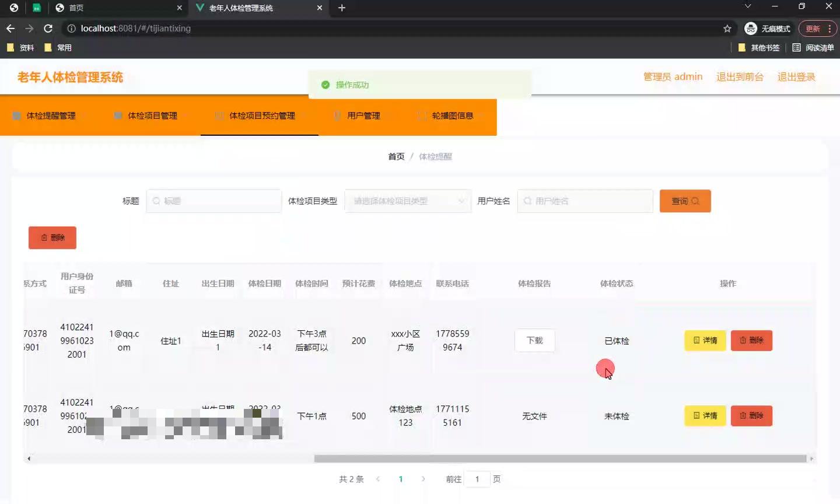Open 体检项目预约管理 menu
The width and height of the screenshot is (840, 504).
pyautogui.click(x=260, y=116)
